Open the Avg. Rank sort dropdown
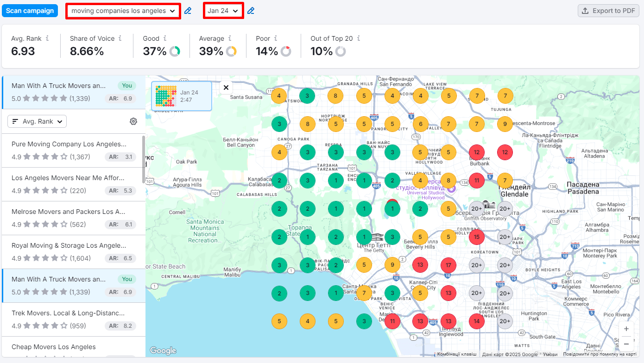The width and height of the screenshot is (644, 363). coord(37,121)
